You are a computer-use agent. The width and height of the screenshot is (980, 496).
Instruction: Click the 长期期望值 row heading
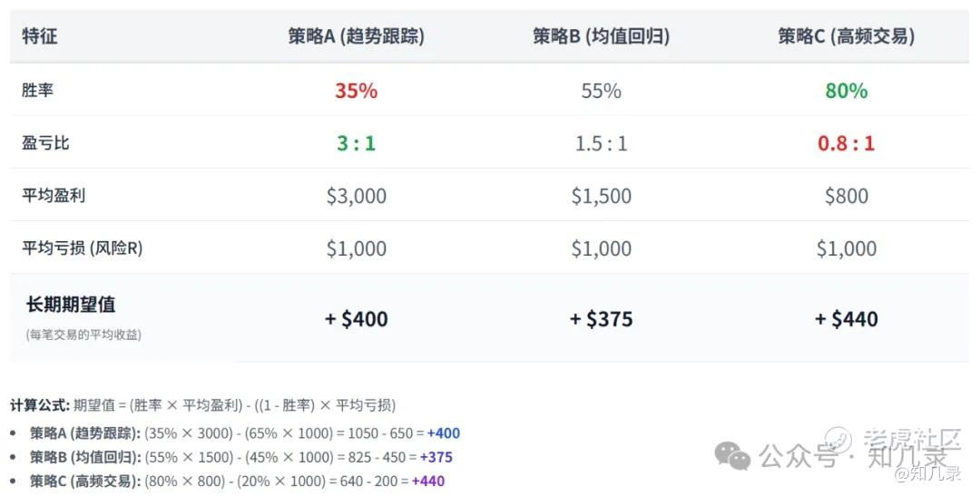coord(71,305)
